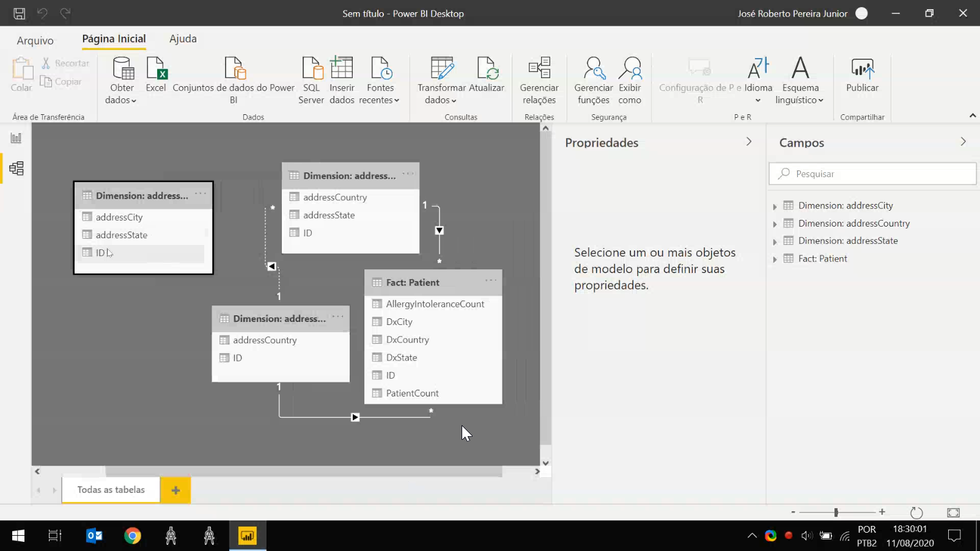Collapse the Campos pane
This screenshot has width=980, height=551.
coord(963,142)
